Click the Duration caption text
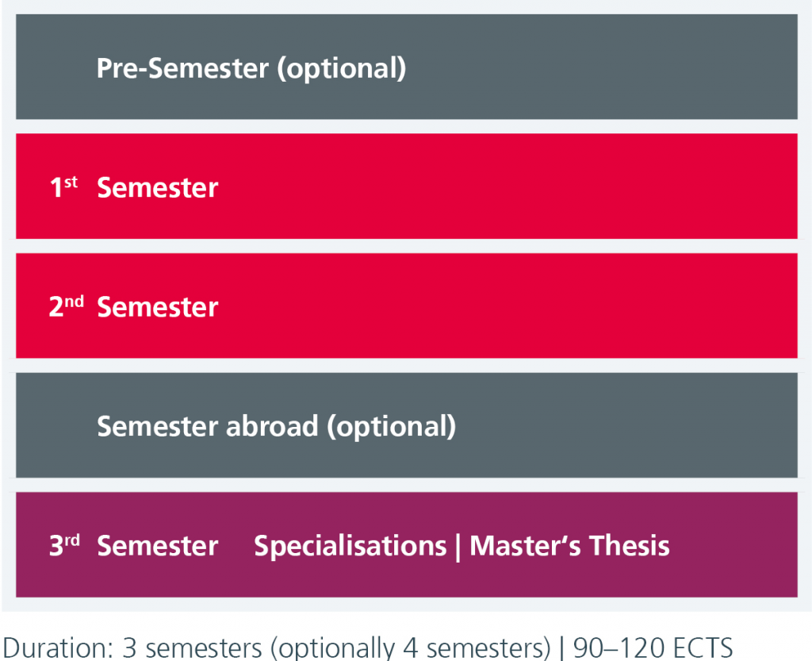Image resolution: width=812 pixels, height=661 pixels. pyautogui.click(x=368, y=648)
